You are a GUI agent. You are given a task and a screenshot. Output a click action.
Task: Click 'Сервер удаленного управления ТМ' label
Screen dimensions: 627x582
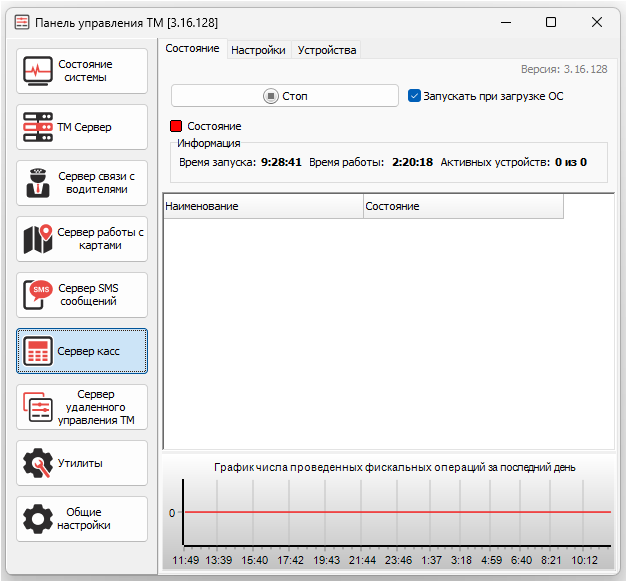96,407
